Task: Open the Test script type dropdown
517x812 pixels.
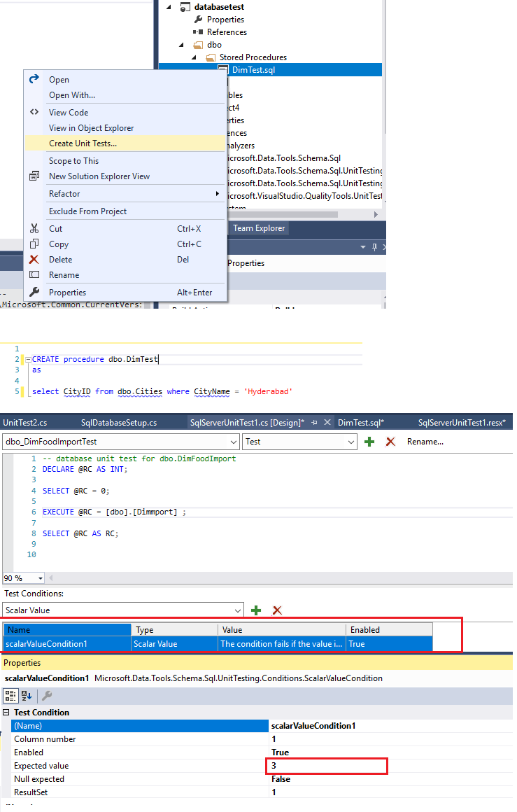Action: (x=351, y=442)
